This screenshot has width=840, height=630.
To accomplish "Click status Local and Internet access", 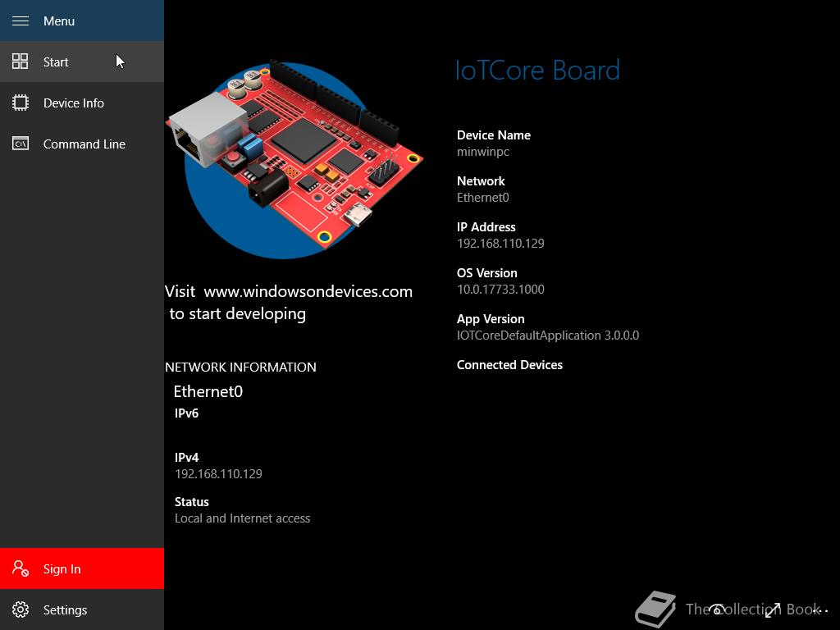I will point(242,518).
